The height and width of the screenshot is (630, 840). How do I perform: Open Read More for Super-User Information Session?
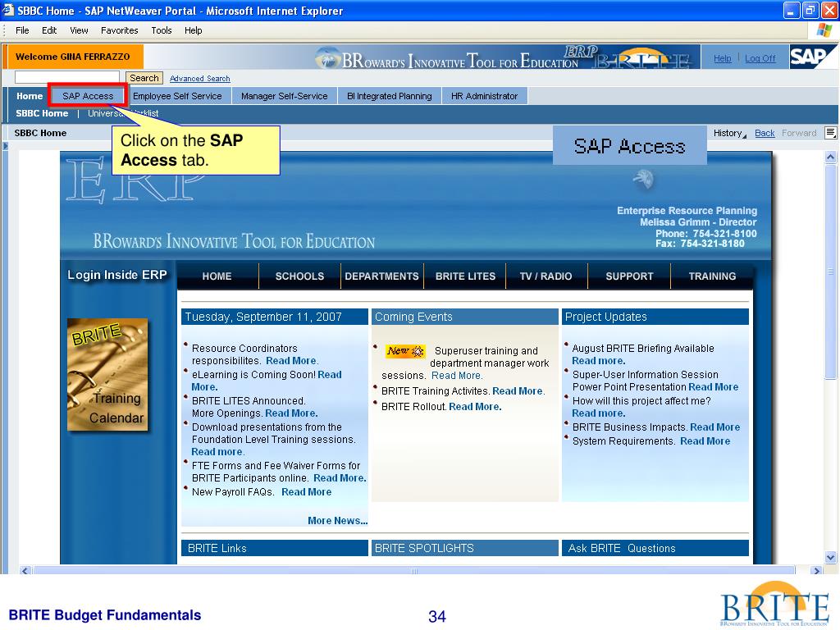click(713, 387)
